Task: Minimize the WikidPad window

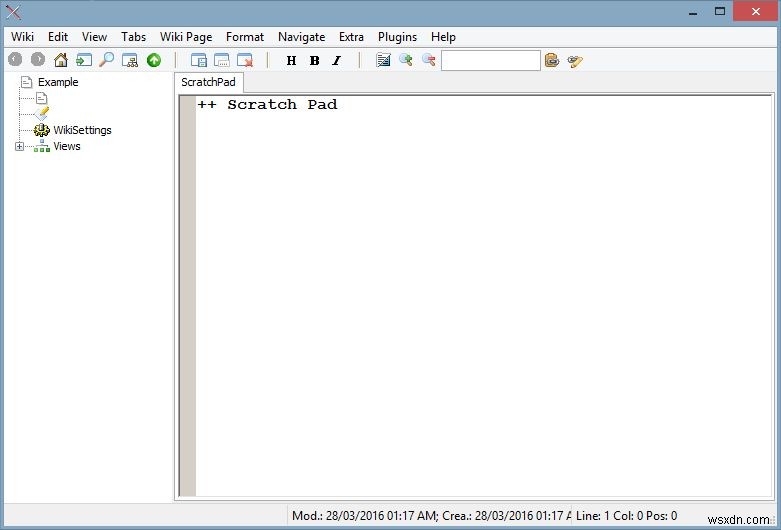Action: (693, 12)
